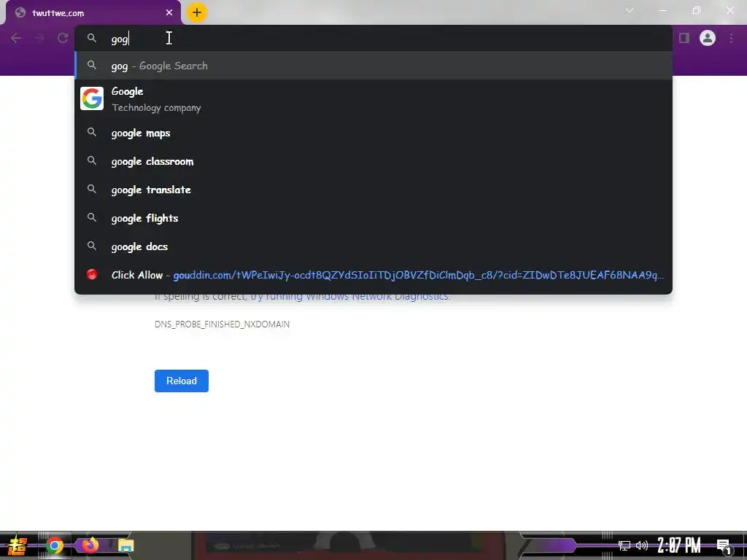Open Chrome three-dot menu
The image size is (747, 560).
731,38
